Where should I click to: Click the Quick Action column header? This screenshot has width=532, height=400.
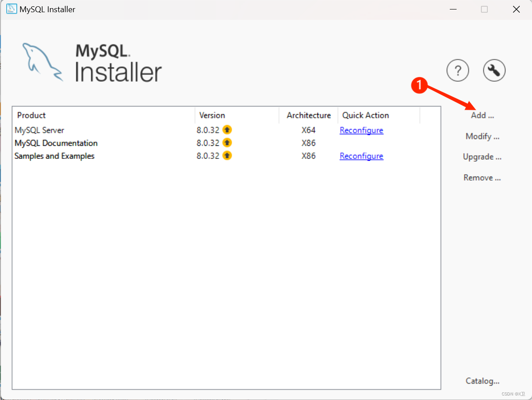tap(366, 115)
